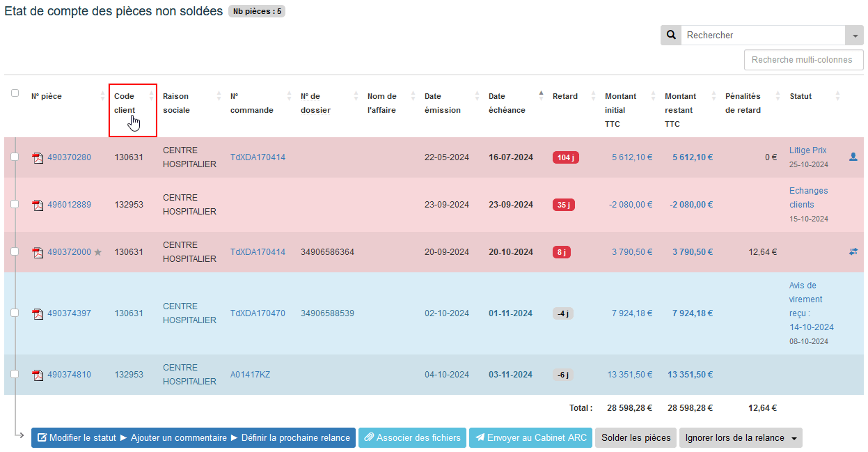Open PDF icon for invoice 496012889

tap(38, 205)
